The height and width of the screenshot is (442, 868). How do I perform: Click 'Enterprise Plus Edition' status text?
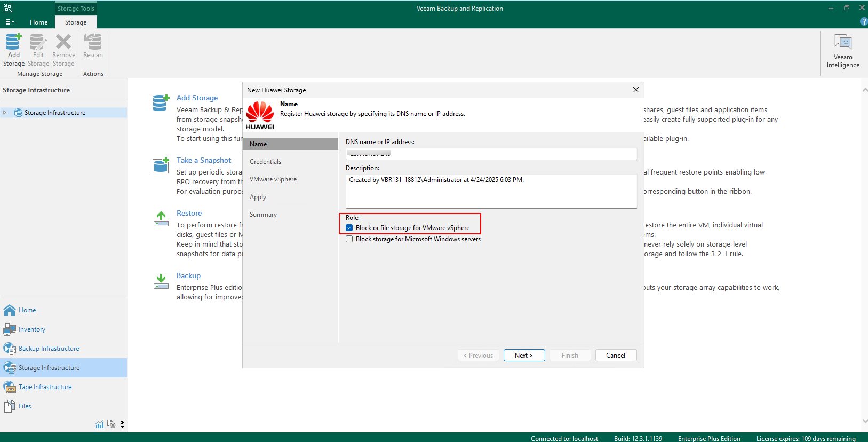click(x=709, y=439)
